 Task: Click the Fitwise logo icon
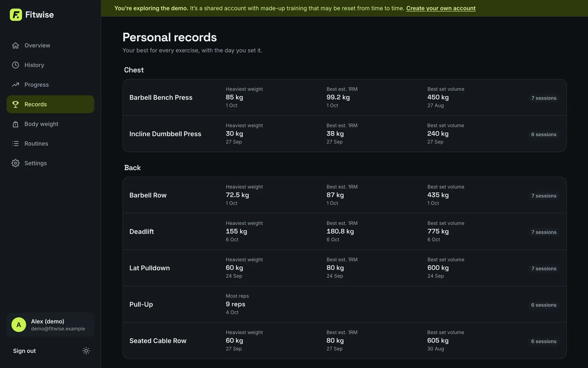click(16, 15)
